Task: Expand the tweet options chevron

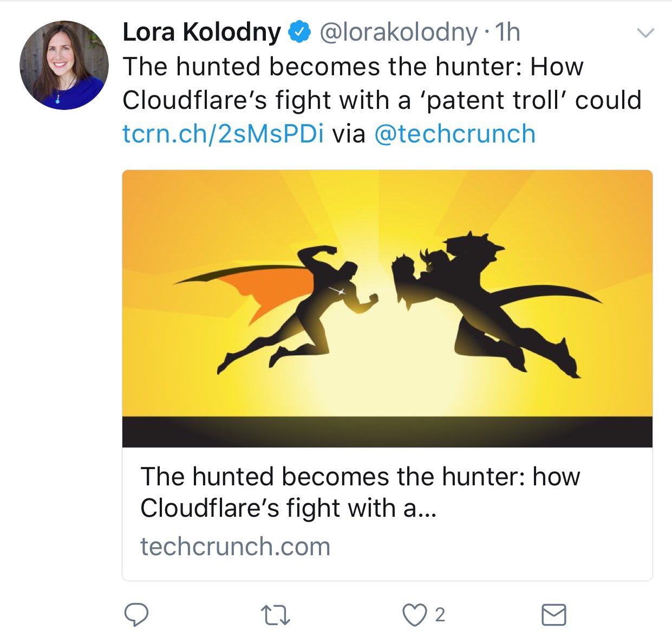Action: click(644, 33)
